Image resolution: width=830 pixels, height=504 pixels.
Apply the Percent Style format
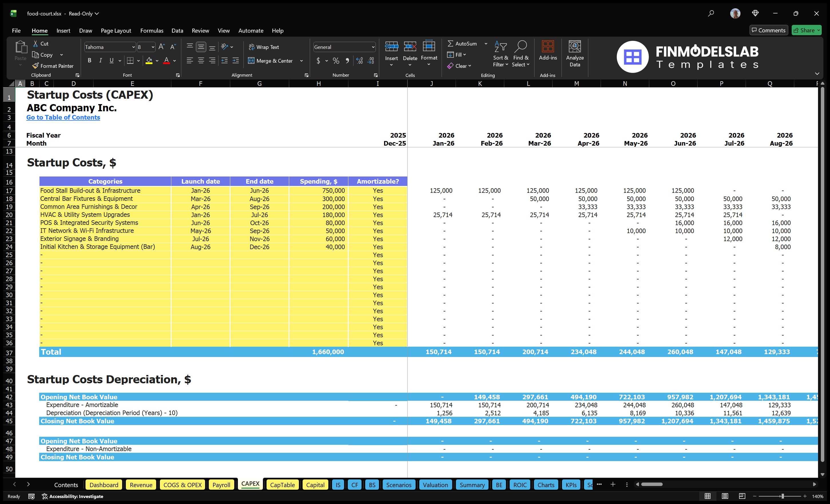click(x=336, y=61)
